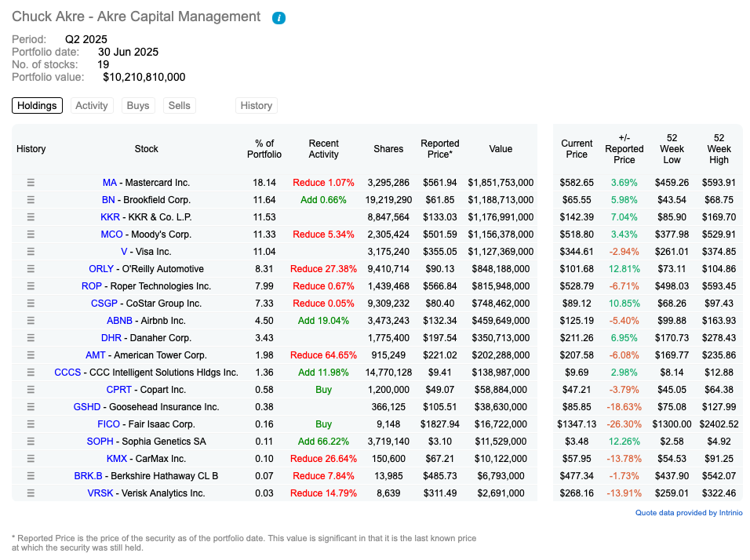
Task: Click the Add 66.22% activity cell
Action: click(323, 442)
